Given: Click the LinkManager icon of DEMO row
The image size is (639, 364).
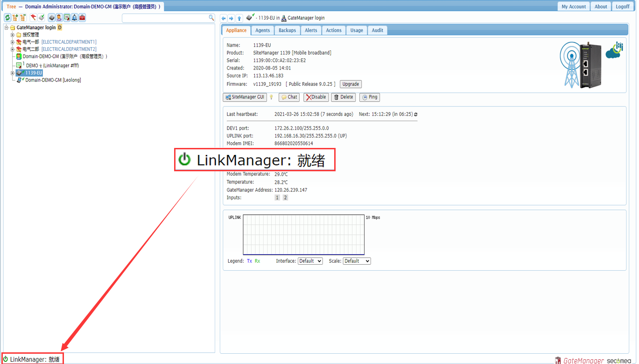Looking at the screenshot, I should [19, 65].
